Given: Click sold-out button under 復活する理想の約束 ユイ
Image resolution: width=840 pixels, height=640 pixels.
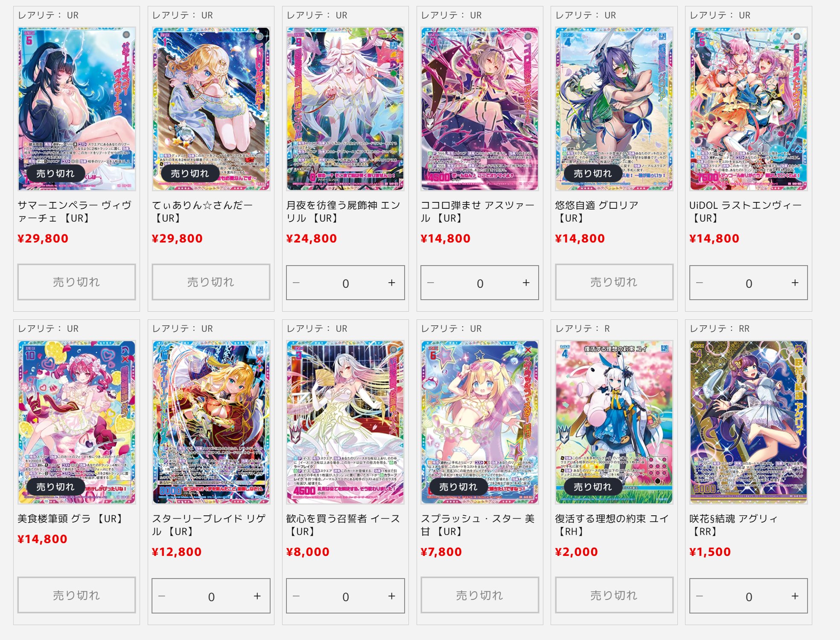Looking at the screenshot, I should 614,595.
